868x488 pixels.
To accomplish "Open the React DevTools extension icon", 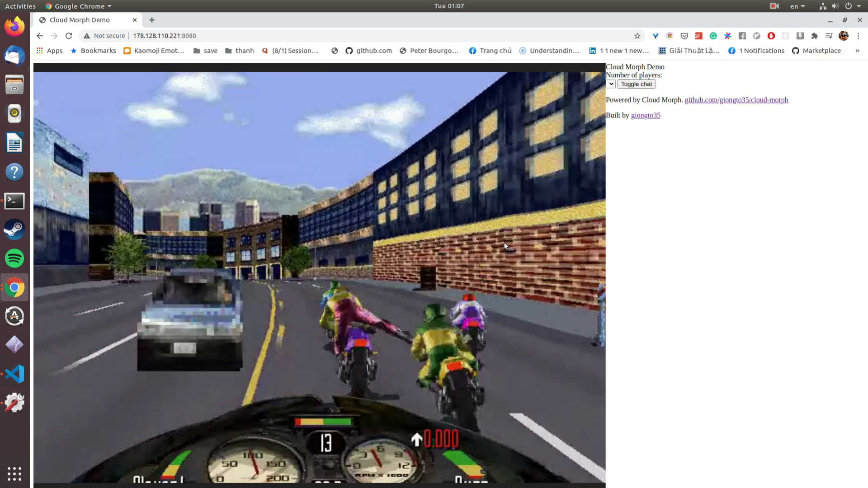I will [785, 36].
